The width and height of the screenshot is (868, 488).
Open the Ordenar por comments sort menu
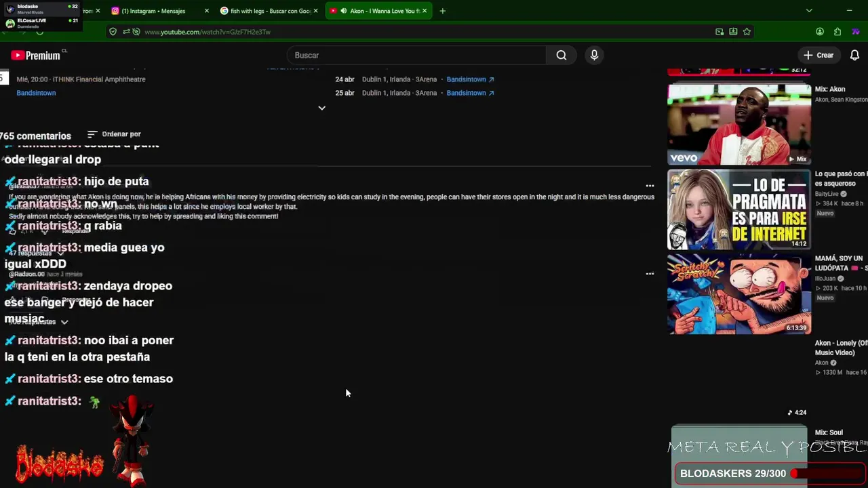(114, 134)
